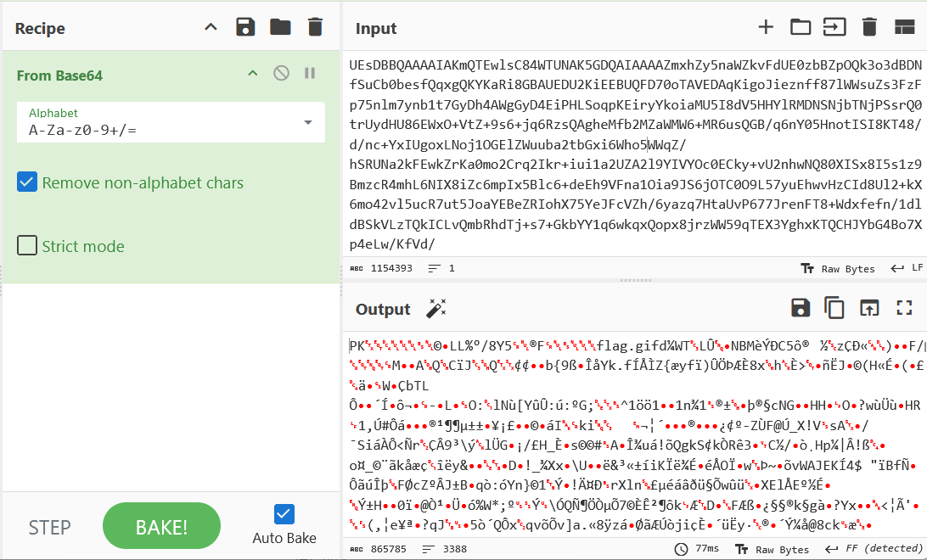Screen dimensions: 927x560
Task: Copy raw output to clipboard
Action: point(834,308)
